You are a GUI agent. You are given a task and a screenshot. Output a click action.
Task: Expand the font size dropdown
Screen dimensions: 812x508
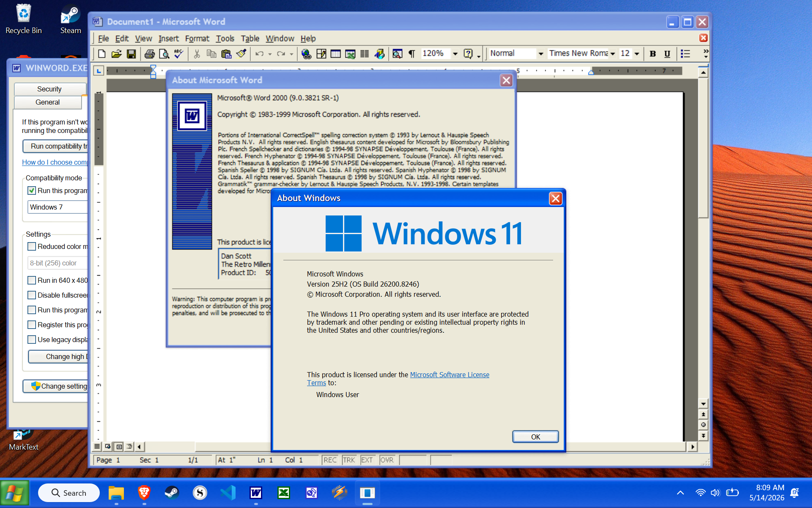(x=636, y=54)
